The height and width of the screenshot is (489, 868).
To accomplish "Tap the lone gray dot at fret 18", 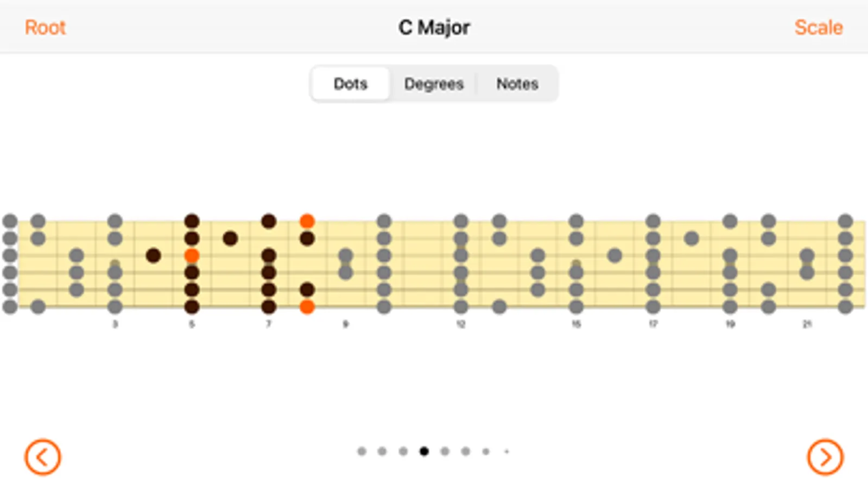I will click(x=691, y=238).
